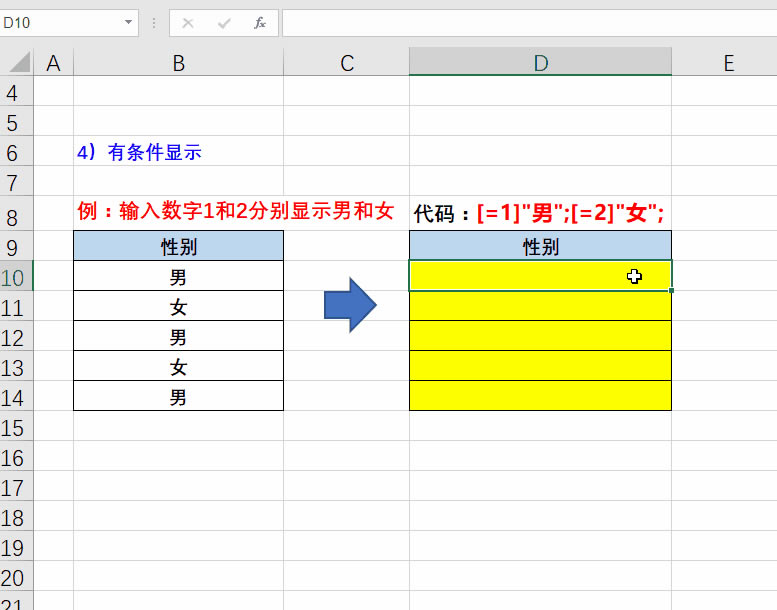Screen dimensions: 777x610
Task: Click the blue right arrow shape
Action: click(x=350, y=305)
